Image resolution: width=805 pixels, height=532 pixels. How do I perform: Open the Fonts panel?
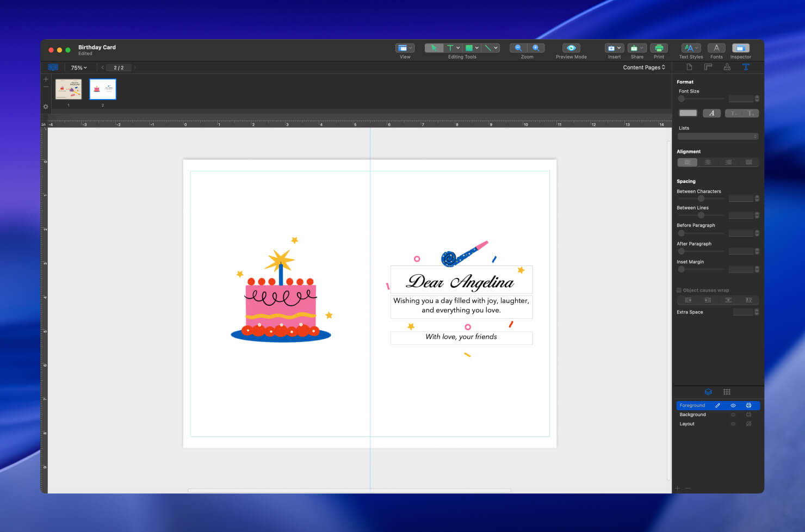pyautogui.click(x=716, y=48)
